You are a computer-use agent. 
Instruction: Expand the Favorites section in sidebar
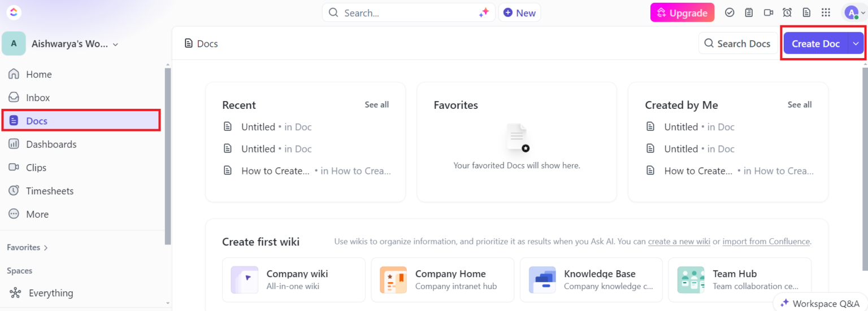pyautogui.click(x=27, y=247)
